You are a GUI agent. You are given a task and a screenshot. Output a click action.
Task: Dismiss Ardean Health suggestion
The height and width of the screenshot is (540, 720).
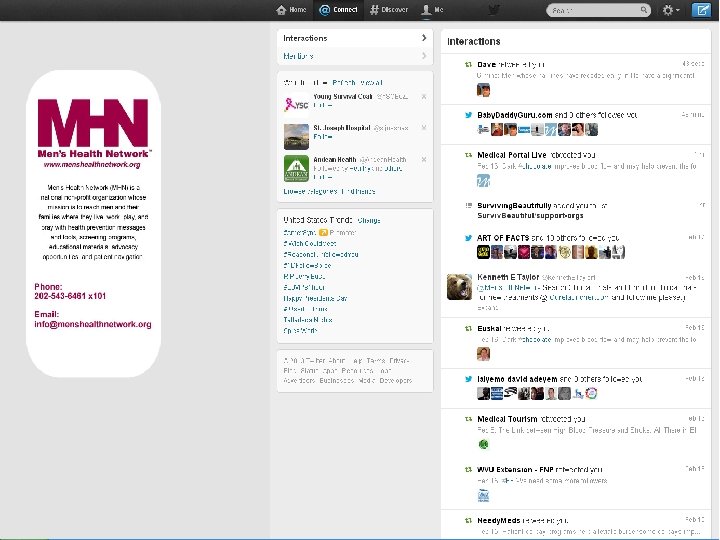(x=424, y=159)
